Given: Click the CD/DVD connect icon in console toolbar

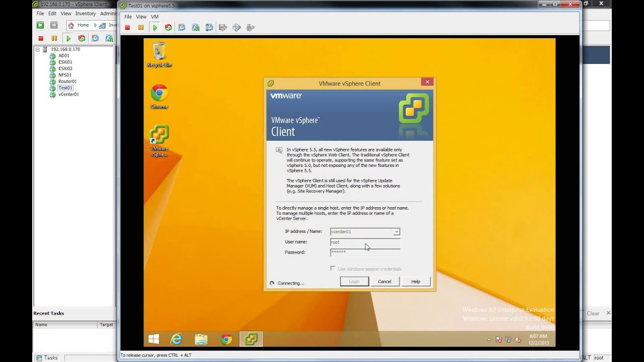Looking at the screenshot, I should coord(236,28).
